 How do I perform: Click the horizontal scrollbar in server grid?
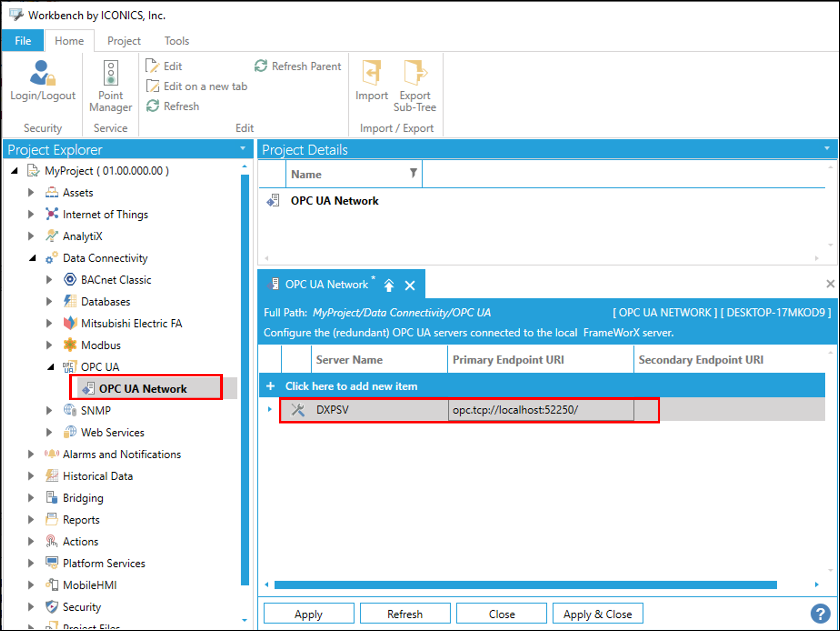pyautogui.click(x=525, y=585)
